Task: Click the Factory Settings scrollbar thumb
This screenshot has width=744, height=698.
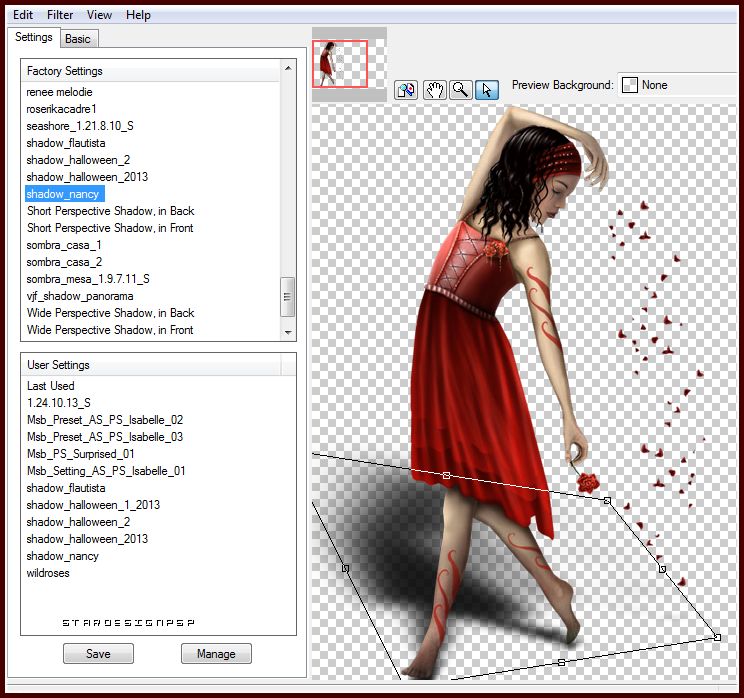Action: click(x=287, y=297)
